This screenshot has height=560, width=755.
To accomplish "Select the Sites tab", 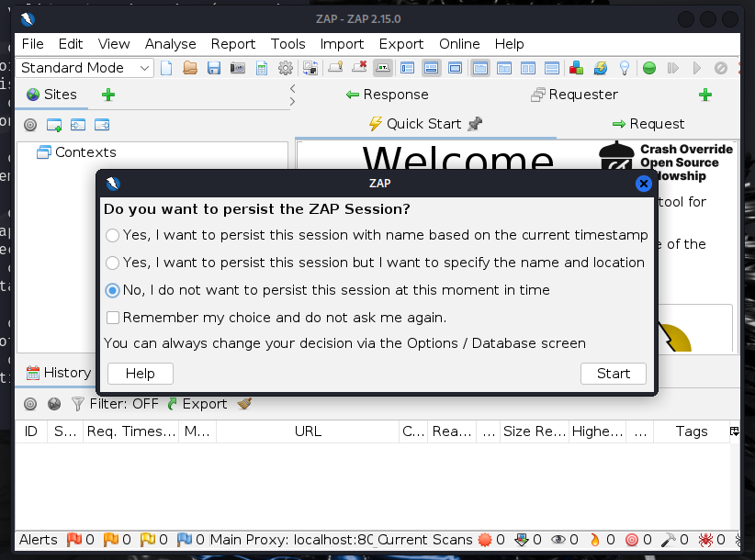I will (51, 95).
